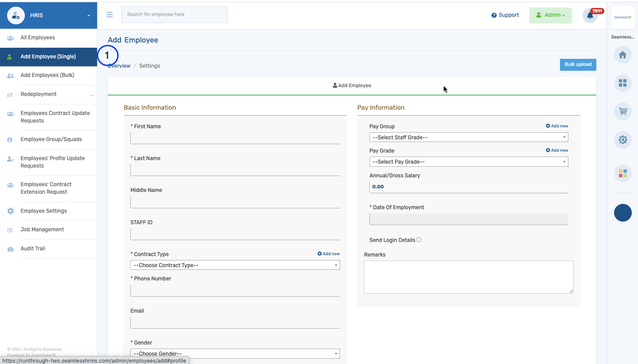This screenshot has width=638, height=364.
Task: Click Add new link for Contract Type
Action: tap(329, 254)
